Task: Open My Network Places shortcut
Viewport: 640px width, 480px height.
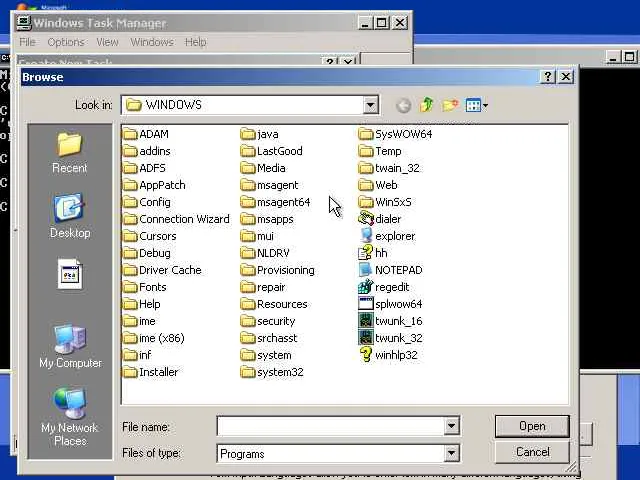Action: [70, 417]
